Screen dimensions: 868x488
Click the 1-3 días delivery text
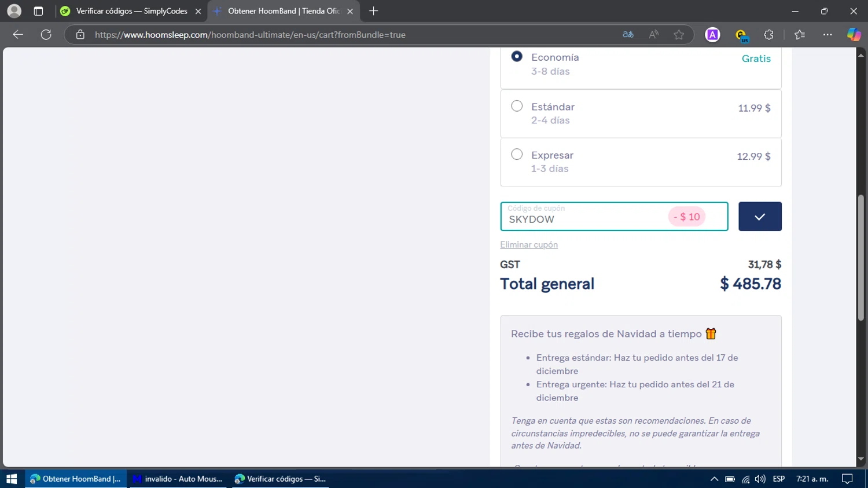pyautogui.click(x=550, y=168)
